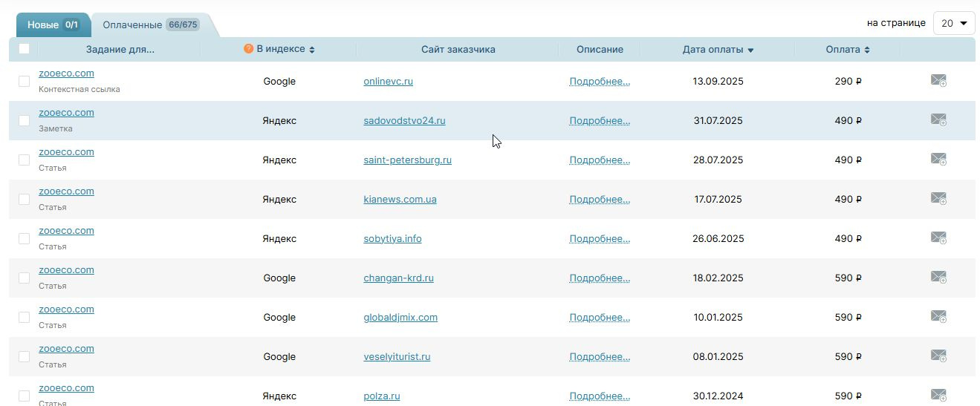Select the date 31.07.2025 cell
This screenshot has width=980, height=406.
point(718,120)
